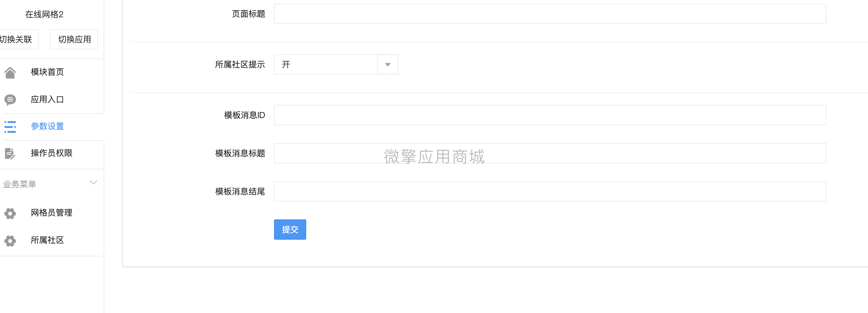This screenshot has height=313, width=868.
Task: Open the 操作员权限 menu item
Action: (x=52, y=153)
